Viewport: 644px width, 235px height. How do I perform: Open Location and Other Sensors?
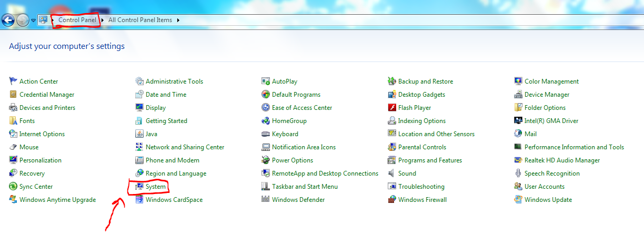tap(436, 134)
